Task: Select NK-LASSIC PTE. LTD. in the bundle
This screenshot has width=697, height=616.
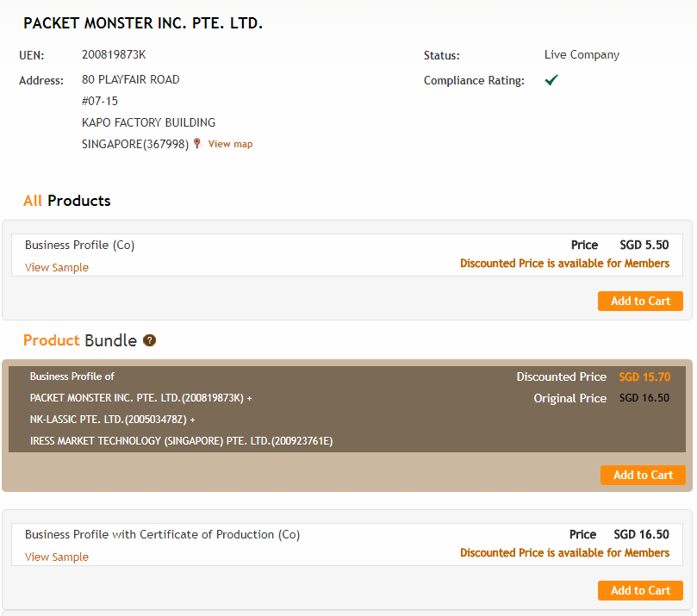Action: [x=109, y=420]
